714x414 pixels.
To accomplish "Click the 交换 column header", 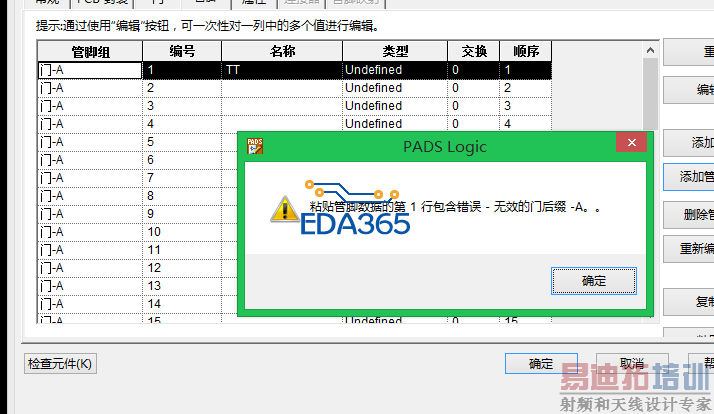I will [474, 51].
